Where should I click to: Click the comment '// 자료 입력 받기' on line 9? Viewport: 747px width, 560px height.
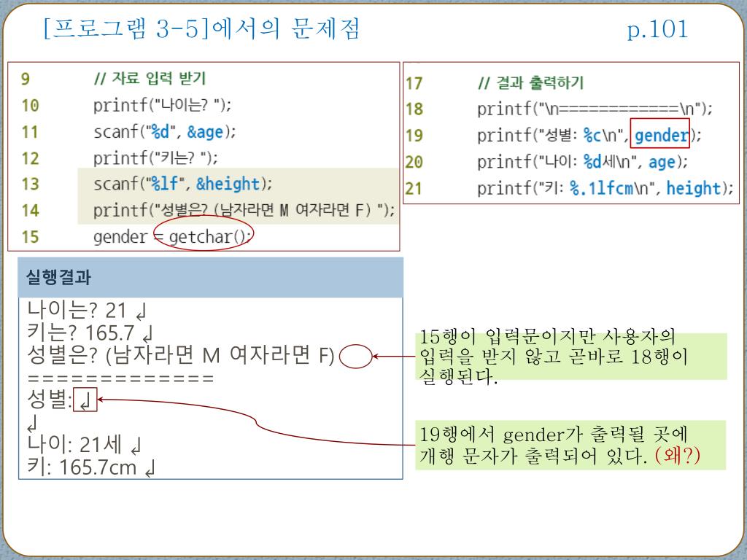click(x=150, y=78)
